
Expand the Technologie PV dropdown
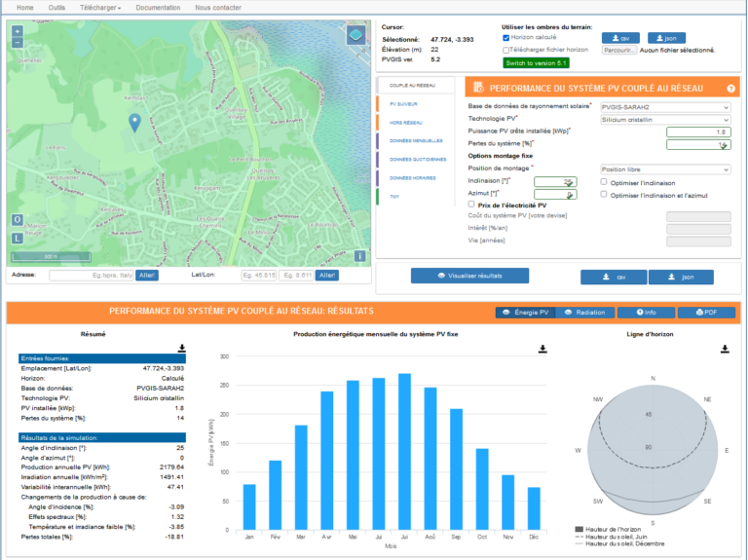[664, 118]
